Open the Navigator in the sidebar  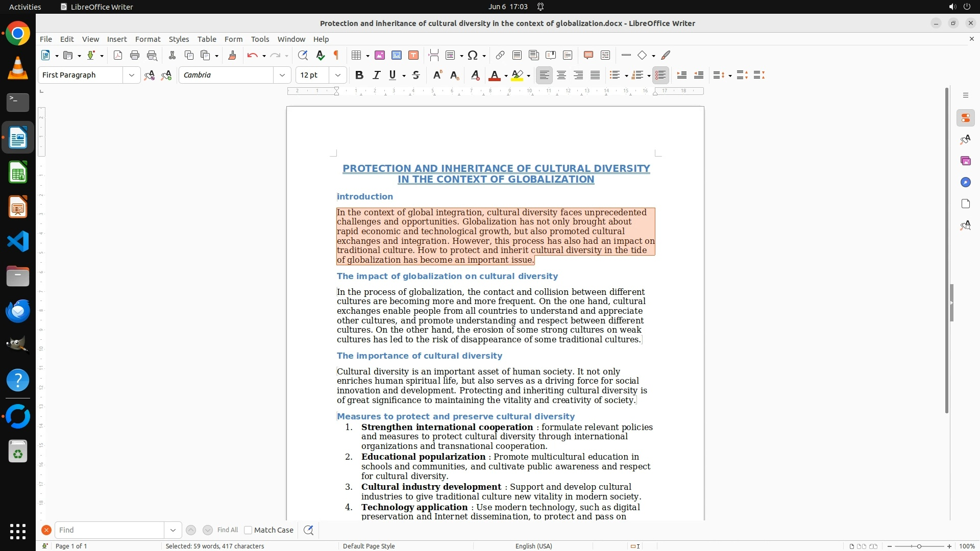(965, 182)
